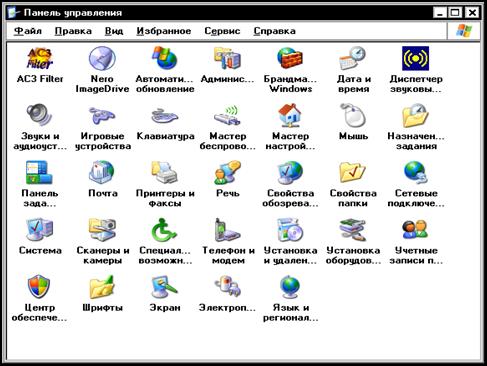Screen dimensions: 487x366
Task: Close the Панель управления window
Action: pos(472,13)
